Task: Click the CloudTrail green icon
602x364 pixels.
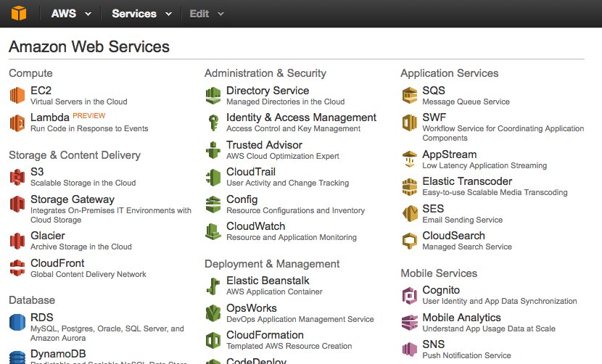Action: click(213, 177)
